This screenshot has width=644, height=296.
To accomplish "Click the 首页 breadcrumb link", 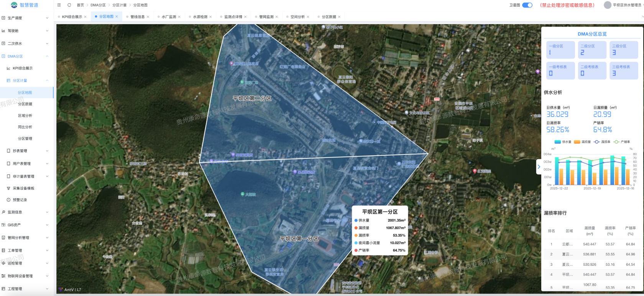I will click(x=80, y=5).
